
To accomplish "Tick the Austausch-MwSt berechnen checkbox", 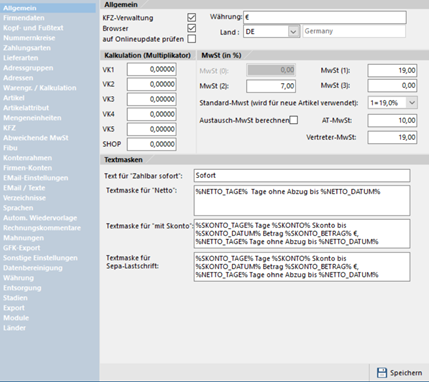I will pyautogui.click(x=294, y=120).
